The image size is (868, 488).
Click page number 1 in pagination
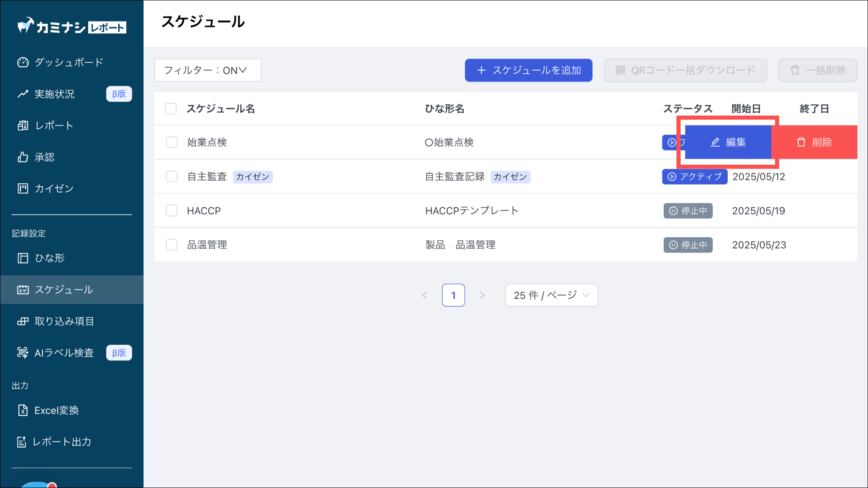point(453,295)
